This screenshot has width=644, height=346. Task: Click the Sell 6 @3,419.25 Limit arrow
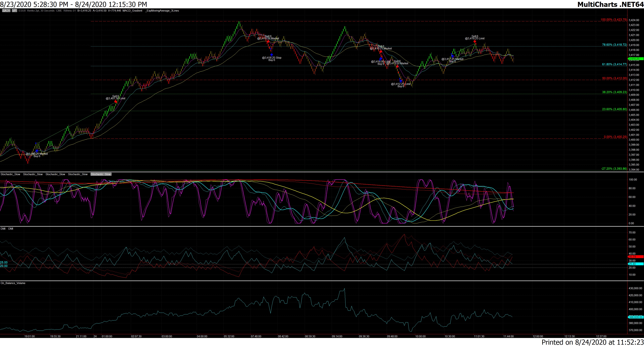(475, 41)
